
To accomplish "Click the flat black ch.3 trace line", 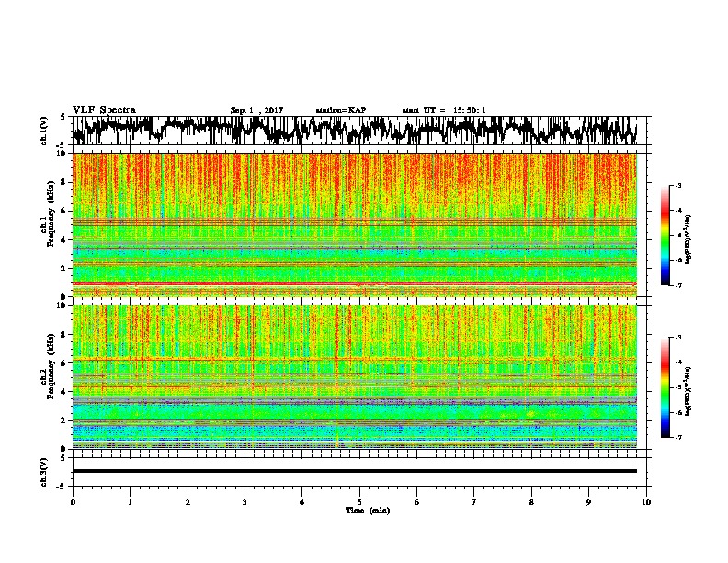I will [x=354, y=471].
